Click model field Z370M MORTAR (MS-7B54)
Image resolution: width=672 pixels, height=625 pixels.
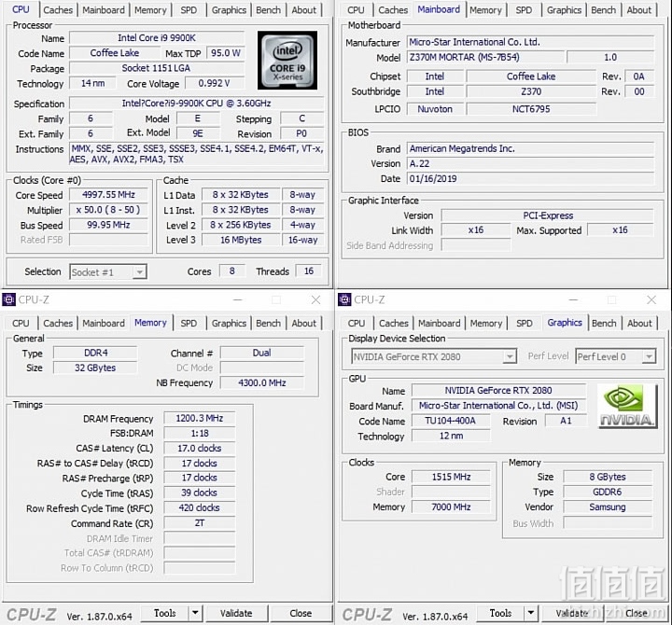pyautogui.click(x=485, y=57)
